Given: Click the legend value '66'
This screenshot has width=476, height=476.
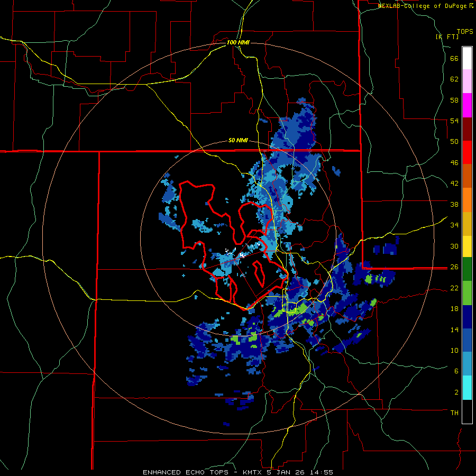Looking at the screenshot, I should 454,59.
